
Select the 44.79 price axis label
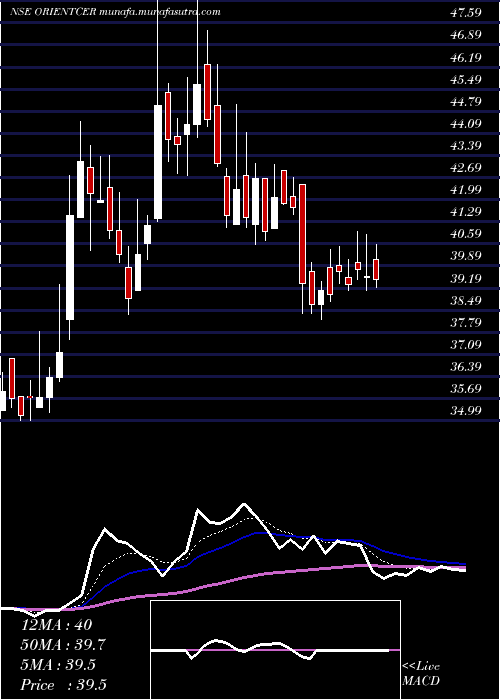tap(466, 101)
